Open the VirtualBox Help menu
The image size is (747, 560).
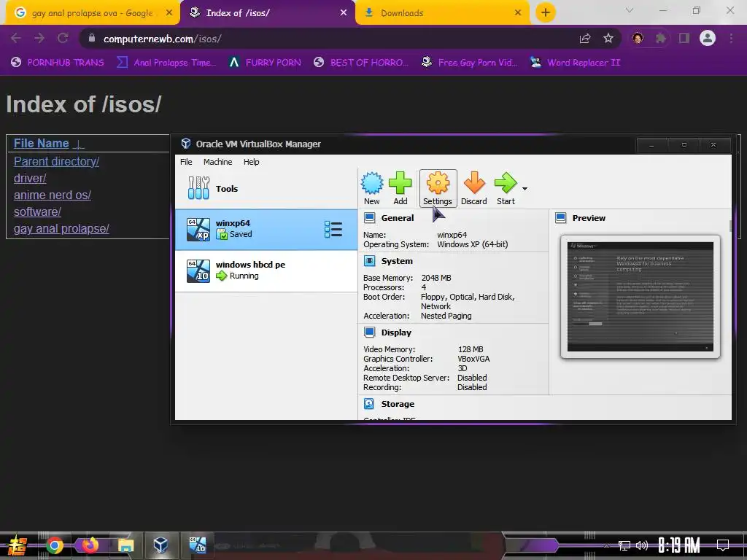(x=251, y=162)
